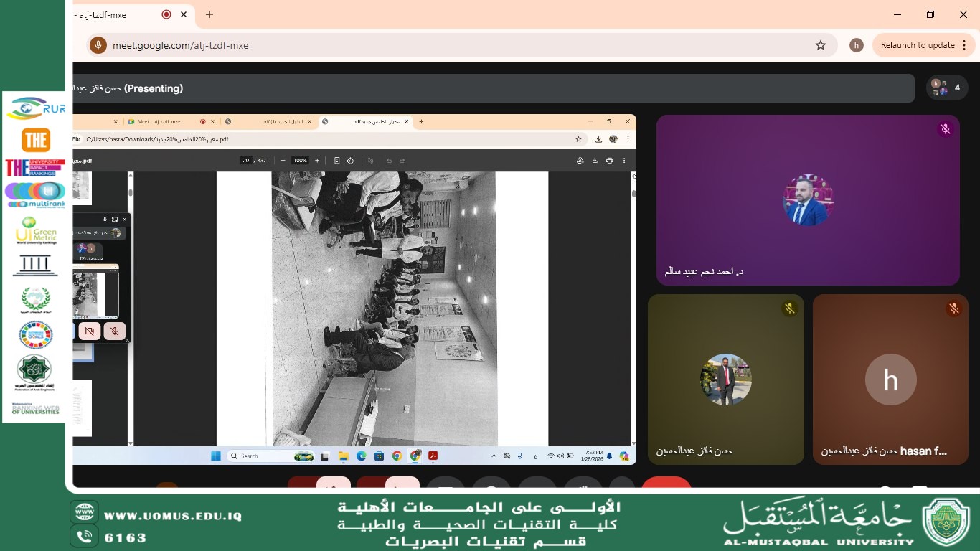
Task: Activate the microphone icon in the address bar
Action: pyautogui.click(x=97, y=44)
